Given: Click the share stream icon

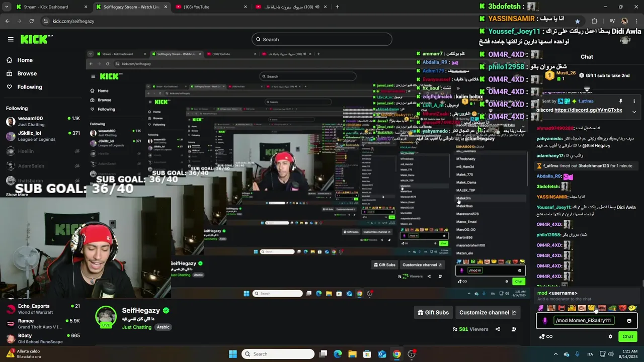Looking at the screenshot, I should point(498,329).
